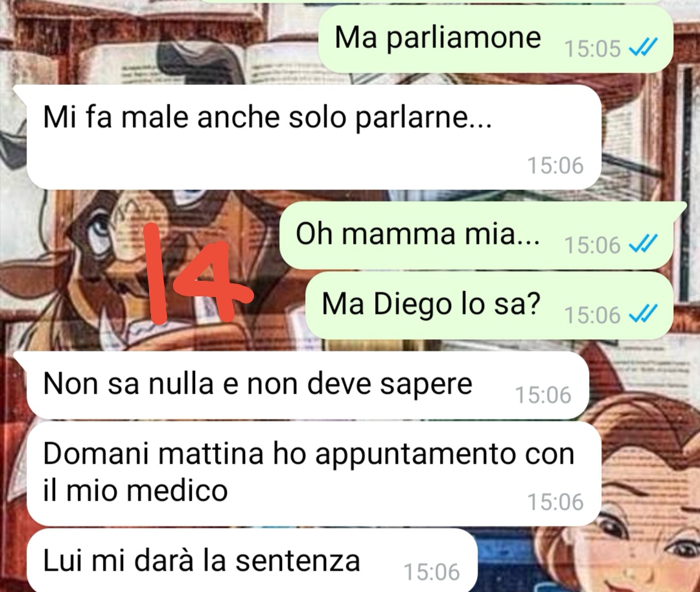Tap the double check marks on 'Ma Diego lo sa?'
The image size is (700, 592).
click(643, 314)
